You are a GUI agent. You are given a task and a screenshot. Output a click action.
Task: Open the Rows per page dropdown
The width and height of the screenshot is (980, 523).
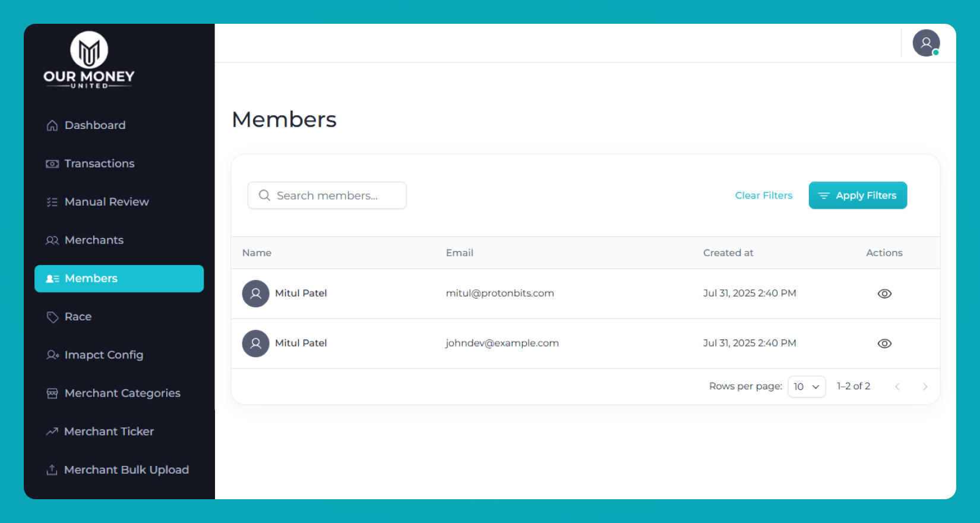click(x=806, y=386)
